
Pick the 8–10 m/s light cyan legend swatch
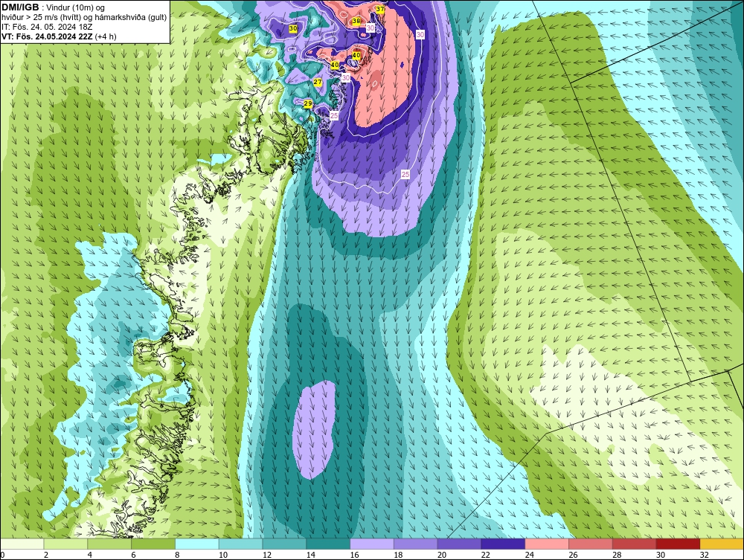(x=197, y=544)
